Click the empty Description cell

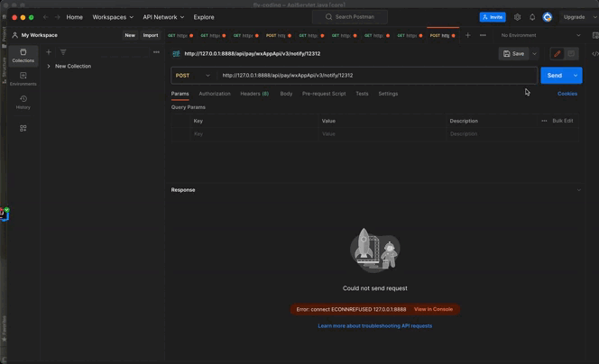pyautogui.click(x=511, y=134)
